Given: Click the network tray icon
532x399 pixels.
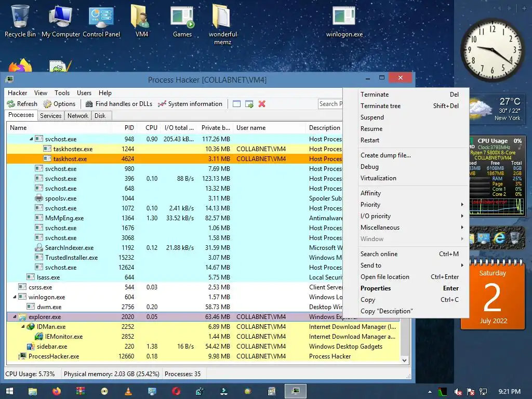Looking at the screenshot, I should [x=483, y=392].
